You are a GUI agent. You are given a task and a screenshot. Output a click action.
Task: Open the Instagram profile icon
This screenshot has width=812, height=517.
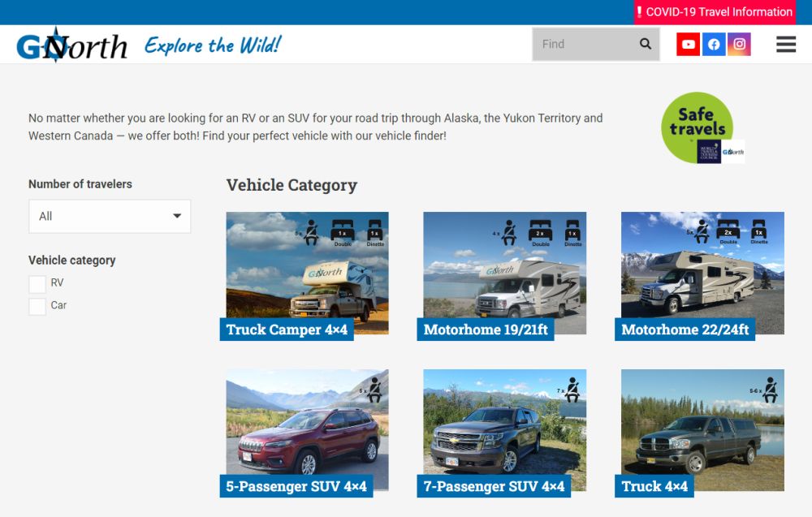click(739, 45)
